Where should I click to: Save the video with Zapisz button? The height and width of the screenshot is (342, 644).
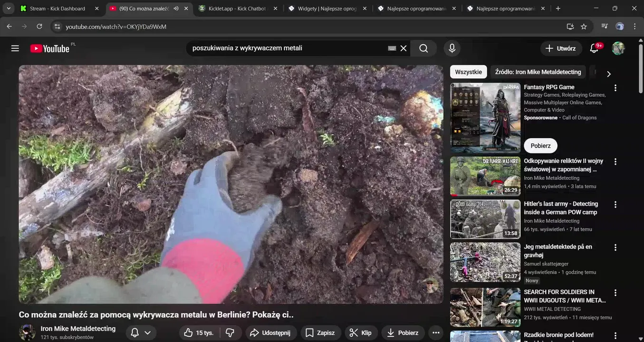321,333
